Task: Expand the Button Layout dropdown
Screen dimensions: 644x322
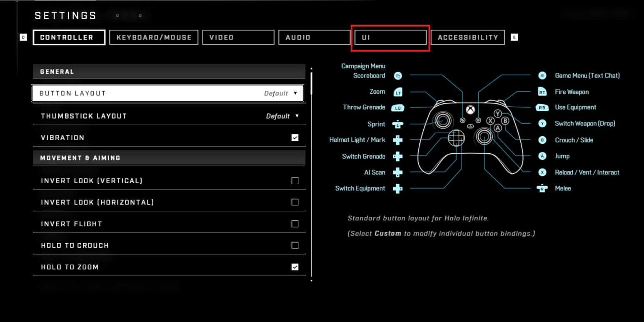Action: (x=168, y=93)
